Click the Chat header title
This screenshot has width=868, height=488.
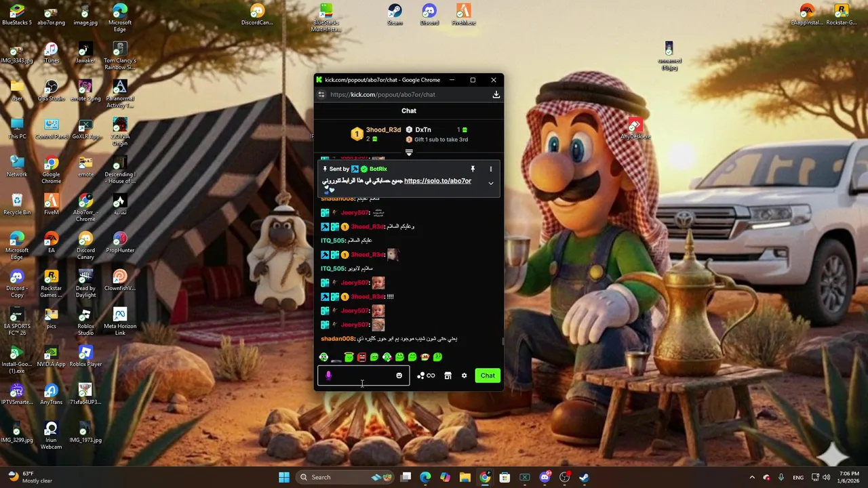(409, 110)
